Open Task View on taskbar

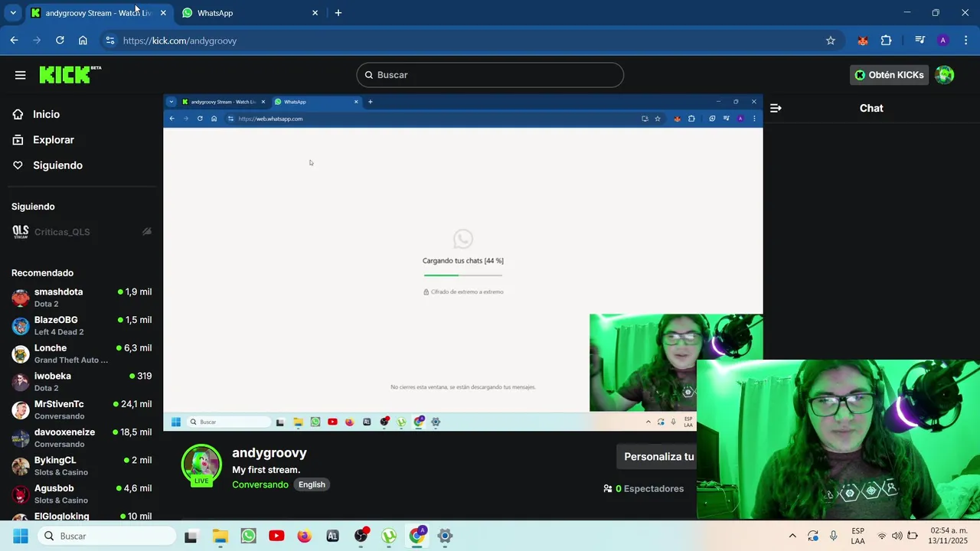point(191,536)
